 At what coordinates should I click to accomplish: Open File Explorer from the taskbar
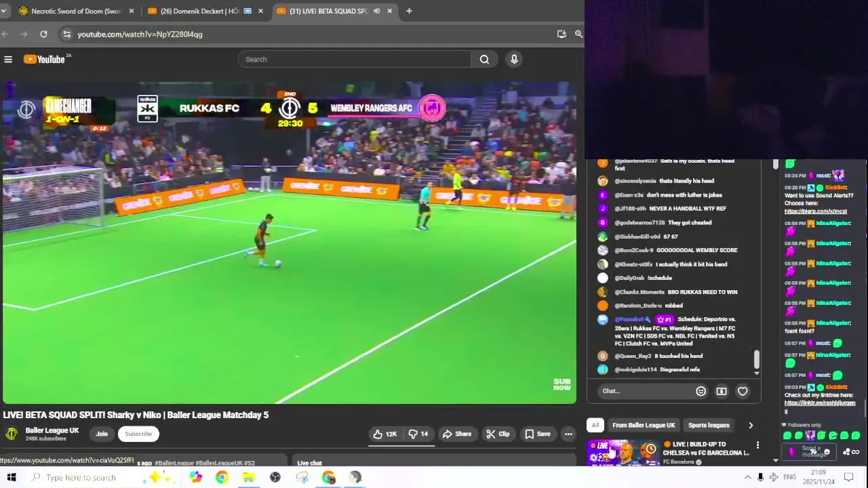coord(248,478)
